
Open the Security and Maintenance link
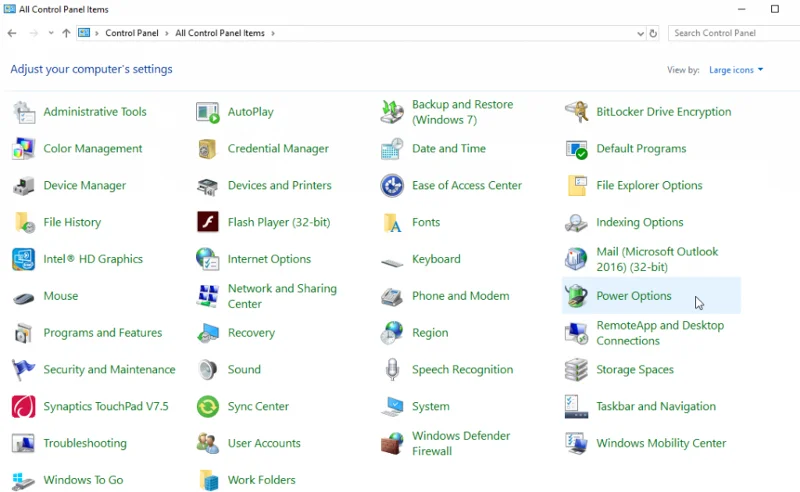click(109, 370)
